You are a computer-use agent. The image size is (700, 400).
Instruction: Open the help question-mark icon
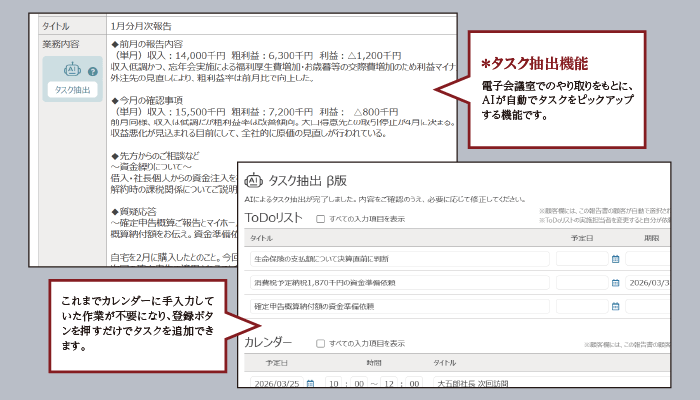93,71
